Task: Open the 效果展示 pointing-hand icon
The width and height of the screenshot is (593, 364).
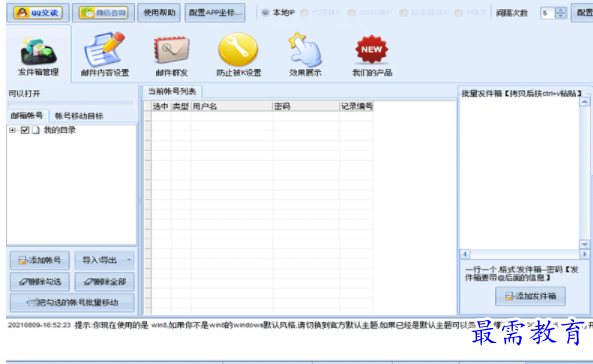Action: [x=305, y=55]
